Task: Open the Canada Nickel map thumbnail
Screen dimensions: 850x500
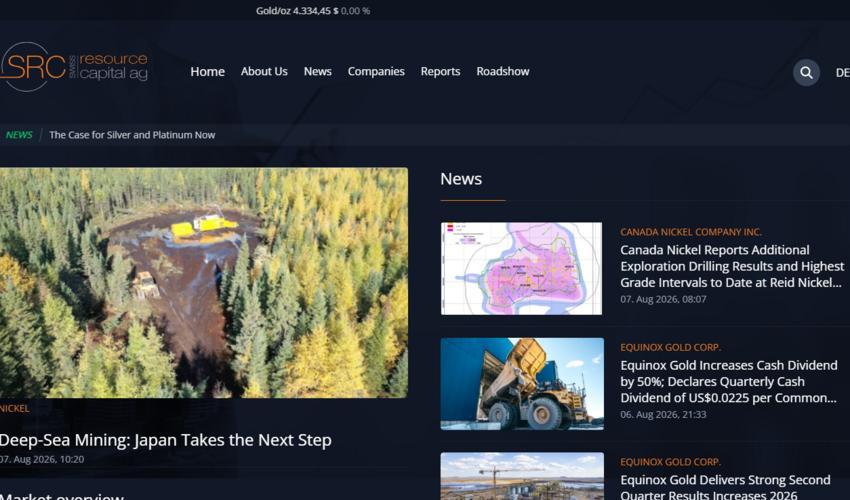Action: click(x=521, y=268)
